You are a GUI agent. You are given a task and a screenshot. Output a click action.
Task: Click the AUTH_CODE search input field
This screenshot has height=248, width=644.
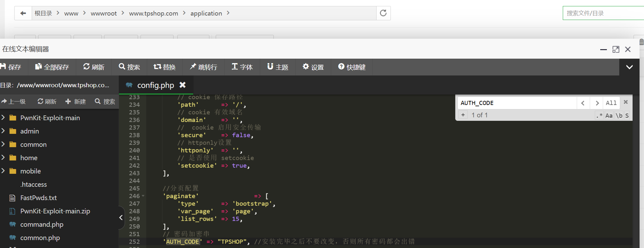(x=516, y=103)
